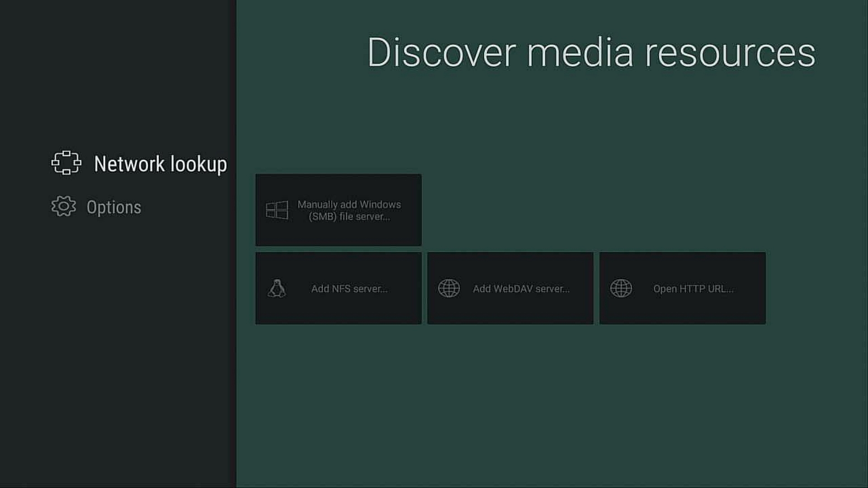Click the globe icon on HTTP URL tile
868x488 pixels.
tap(621, 288)
